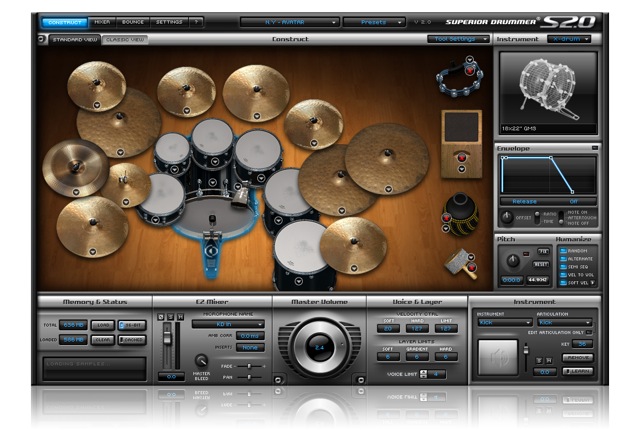Image resolution: width=640 pixels, height=430 pixels.
Task: Click the kick drum pedal
Action: (x=211, y=252)
